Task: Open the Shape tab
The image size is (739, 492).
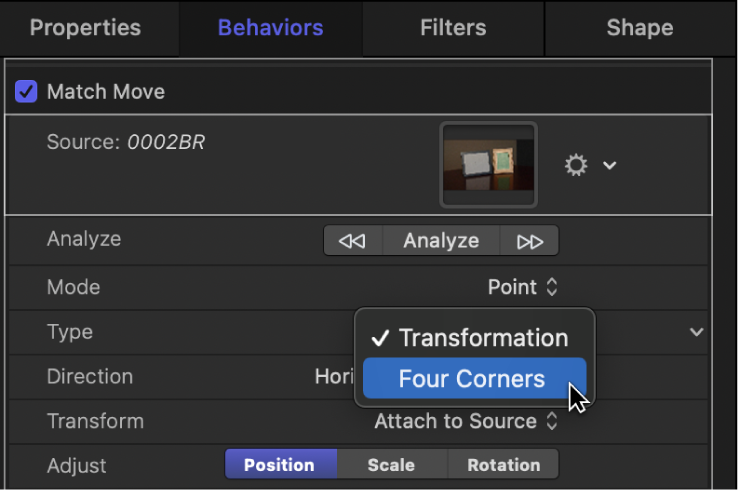Action: [x=639, y=28]
